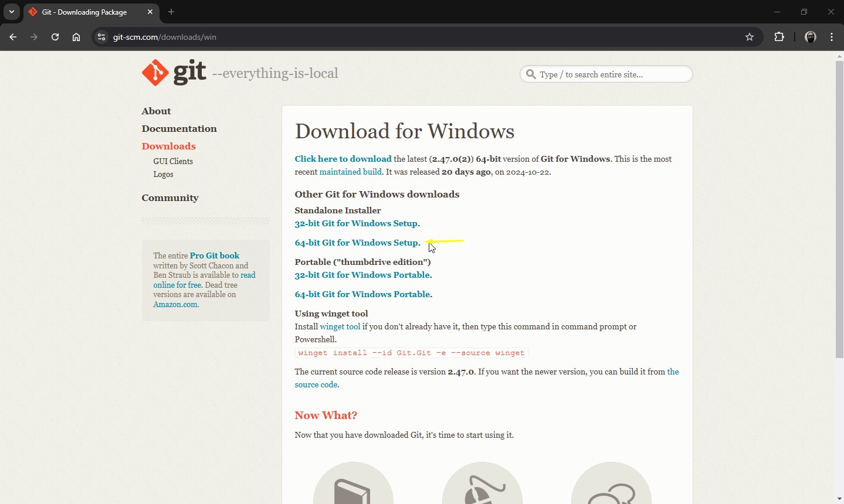The height and width of the screenshot is (504, 844).
Task: Open the About section in sidebar
Action: pyautogui.click(x=156, y=111)
